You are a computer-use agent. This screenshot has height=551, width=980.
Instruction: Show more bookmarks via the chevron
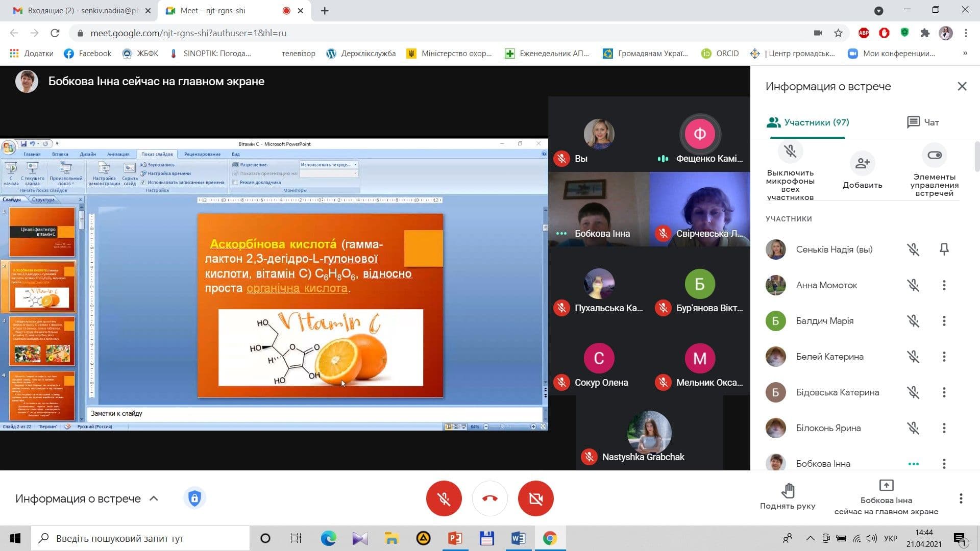tap(965, 53)
